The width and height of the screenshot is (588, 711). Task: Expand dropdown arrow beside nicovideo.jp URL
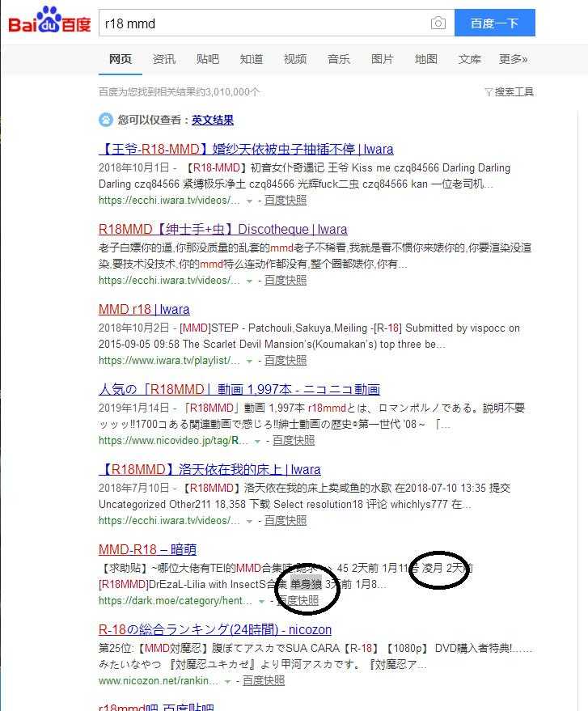(x=257, y=441)
